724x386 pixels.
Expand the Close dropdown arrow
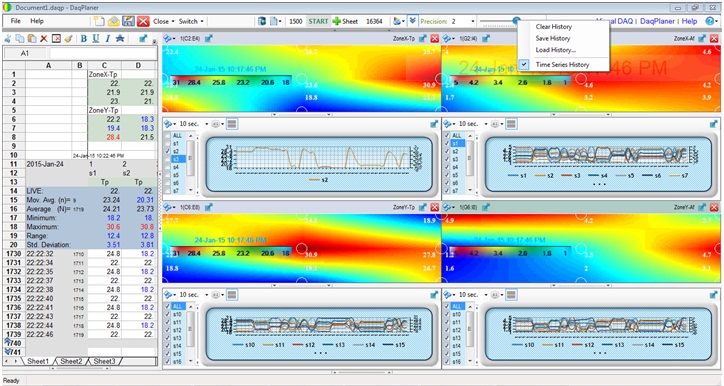tap(173, 21)
